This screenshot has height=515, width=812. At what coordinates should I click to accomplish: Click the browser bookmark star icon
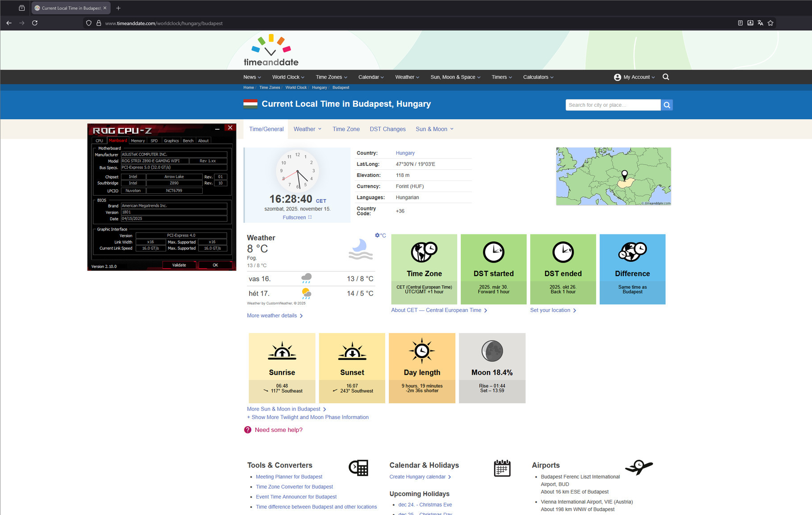pos(770,23)
